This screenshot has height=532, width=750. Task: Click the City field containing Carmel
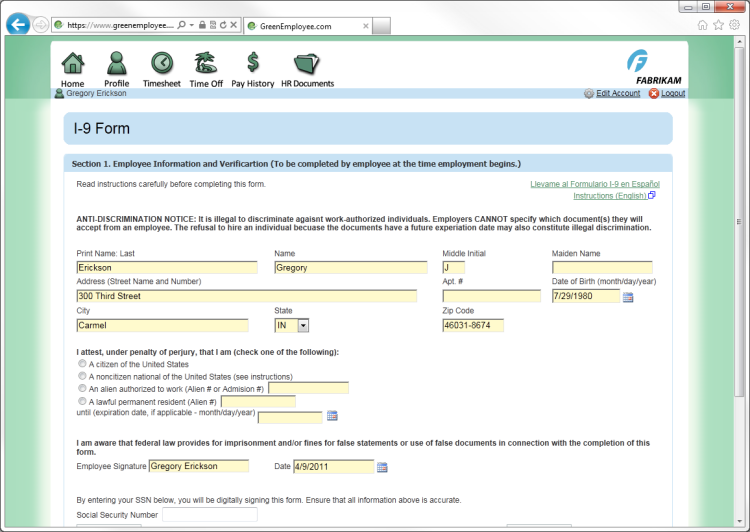[162, 325]
